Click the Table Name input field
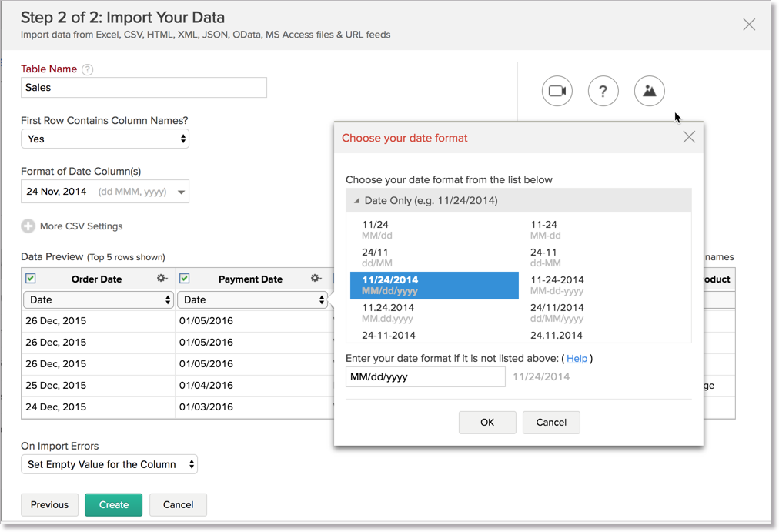 144,88
